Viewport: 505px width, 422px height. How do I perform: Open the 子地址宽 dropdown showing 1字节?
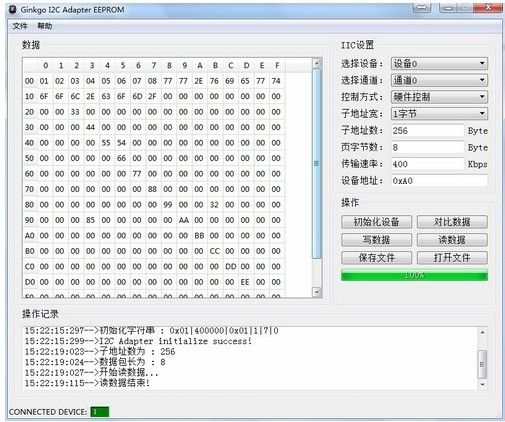click(x=439, y=114)
